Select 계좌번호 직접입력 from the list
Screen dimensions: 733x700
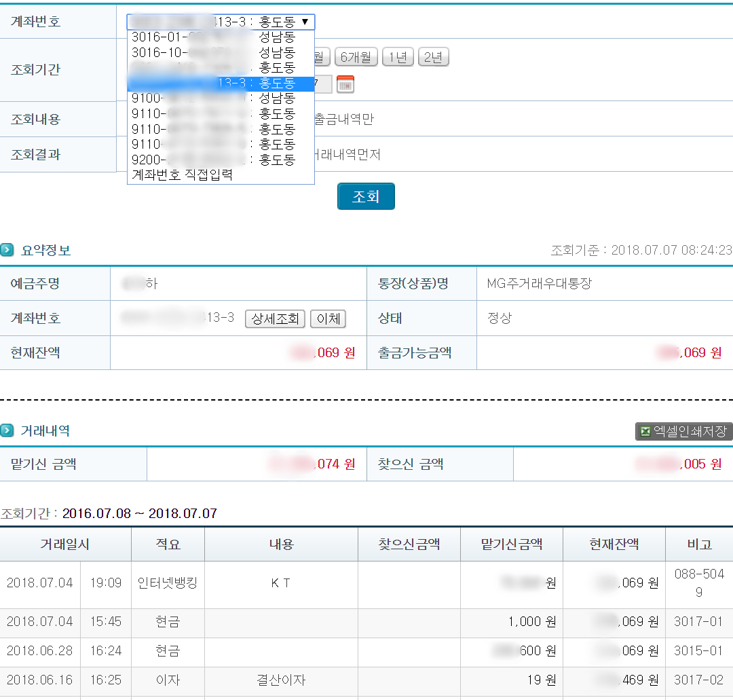click(182, 175)
